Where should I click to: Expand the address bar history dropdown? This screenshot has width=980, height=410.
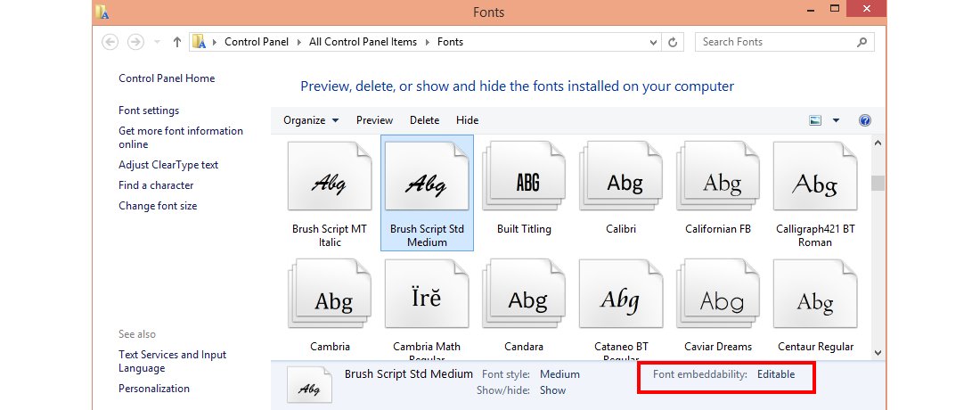(654, 42)
